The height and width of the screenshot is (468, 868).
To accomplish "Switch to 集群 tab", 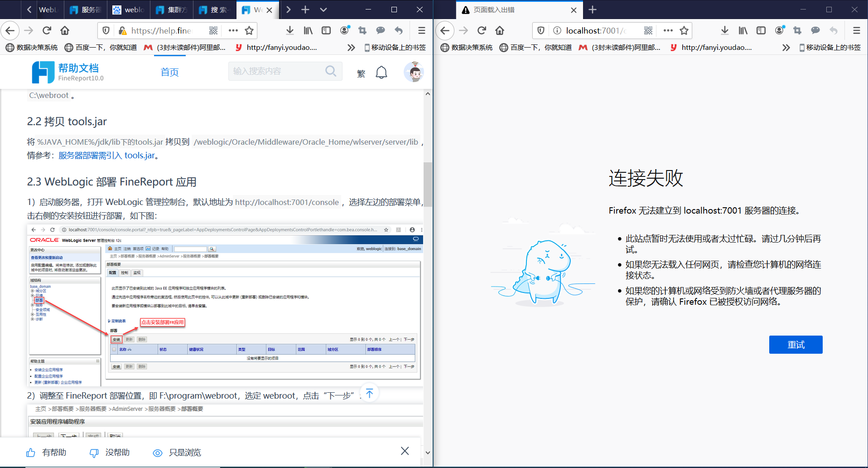I will [x=171, y=10].
